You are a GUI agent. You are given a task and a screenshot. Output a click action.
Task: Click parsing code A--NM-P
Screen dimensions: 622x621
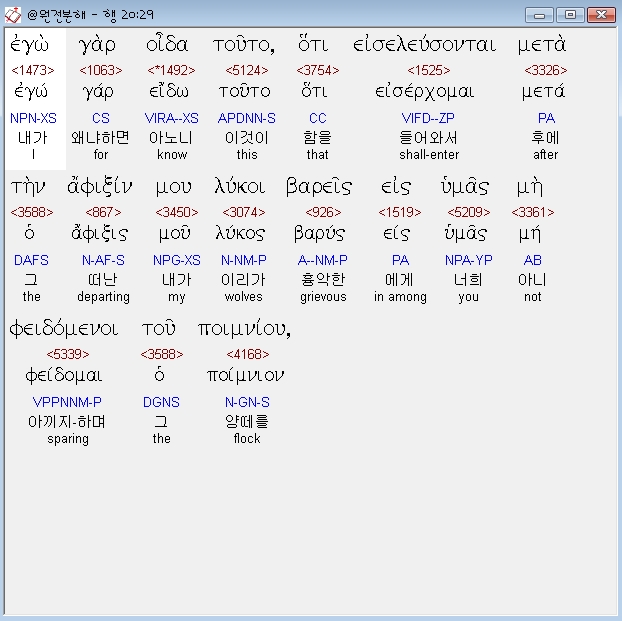tap(323, 260)
